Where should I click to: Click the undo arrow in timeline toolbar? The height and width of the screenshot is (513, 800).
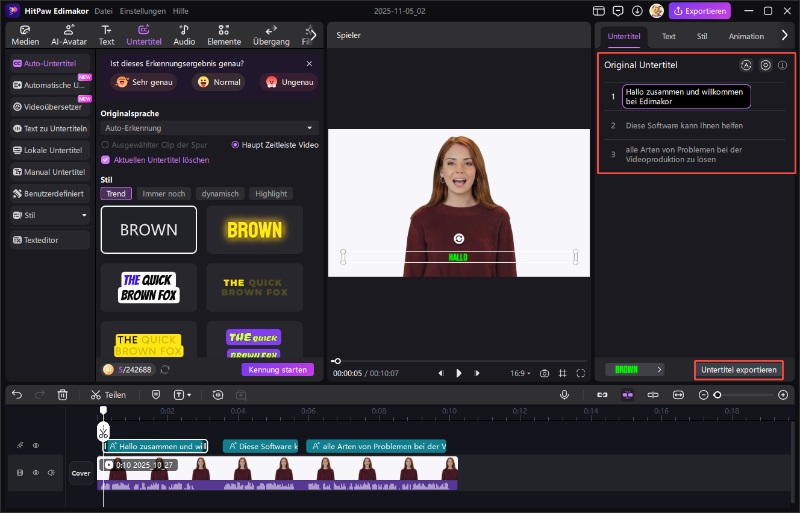coord(17,395)
